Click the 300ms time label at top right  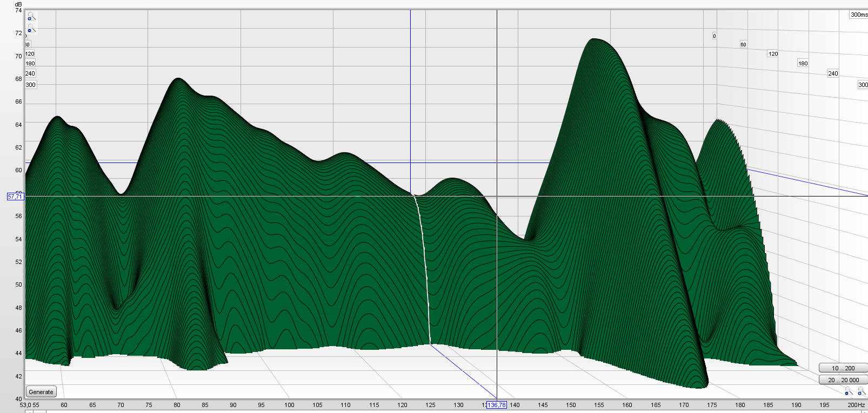[x=858, y=15]
